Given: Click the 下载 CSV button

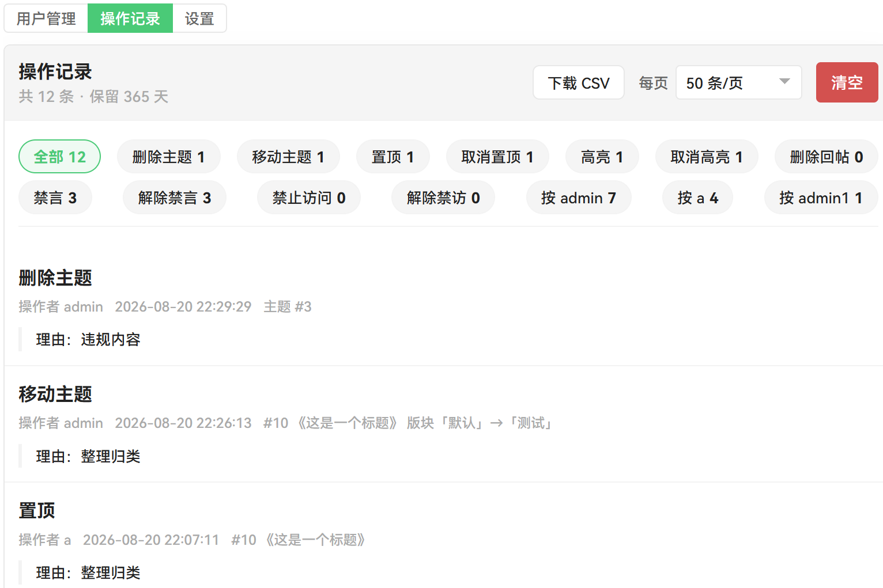Looking at the screenshot, I should tap(579, 82).
